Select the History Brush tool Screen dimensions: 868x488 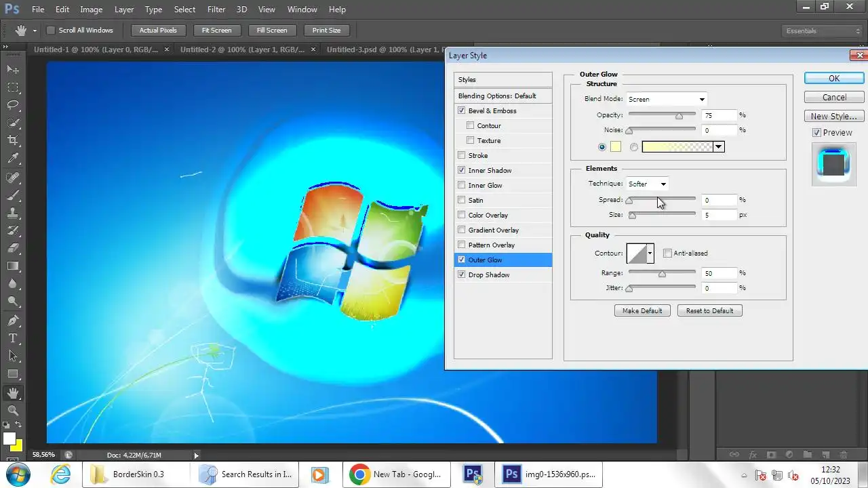[13, 230]
